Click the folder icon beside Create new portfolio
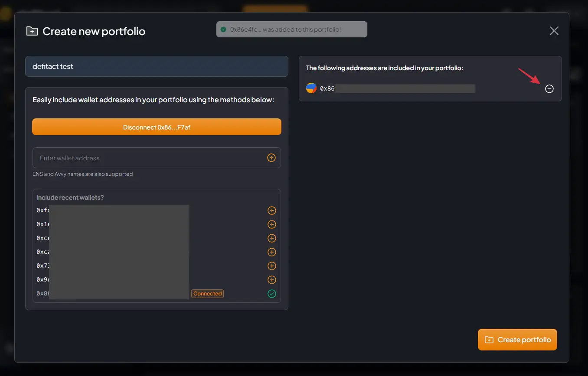 pyautogui.click(x=32, y=31)
